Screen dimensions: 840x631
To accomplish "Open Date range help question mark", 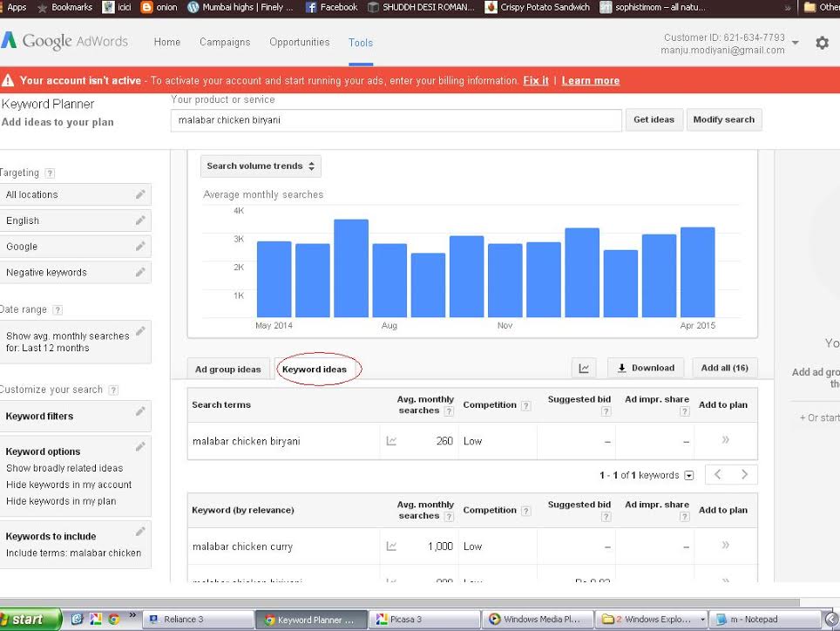I will (x=58, y=309).
